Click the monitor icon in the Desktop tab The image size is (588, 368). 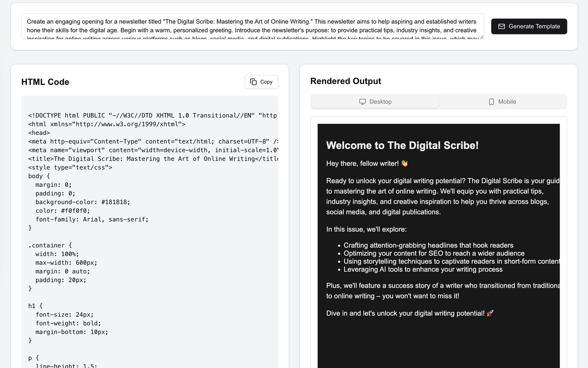(362, 101)
